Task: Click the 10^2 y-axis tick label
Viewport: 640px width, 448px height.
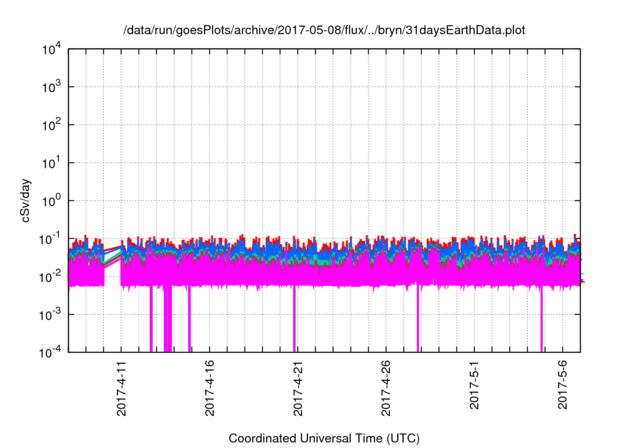Action: tap(51, 125)
